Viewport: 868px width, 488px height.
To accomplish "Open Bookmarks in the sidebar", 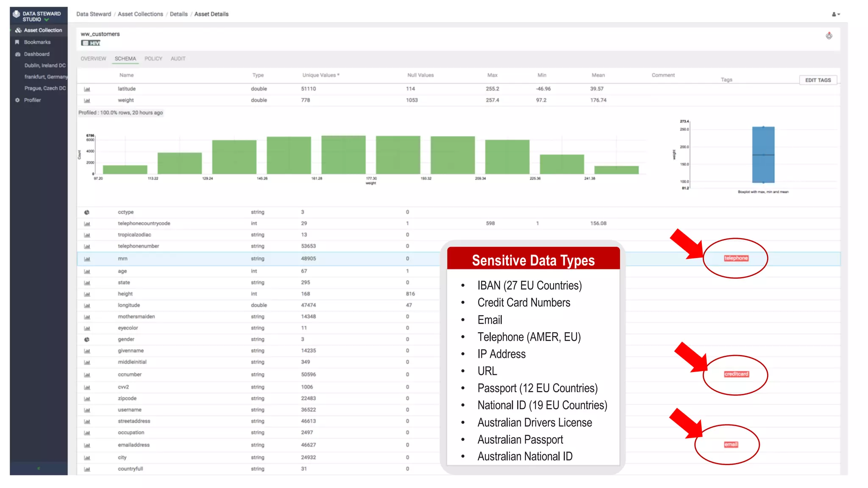I will [37, 42].
